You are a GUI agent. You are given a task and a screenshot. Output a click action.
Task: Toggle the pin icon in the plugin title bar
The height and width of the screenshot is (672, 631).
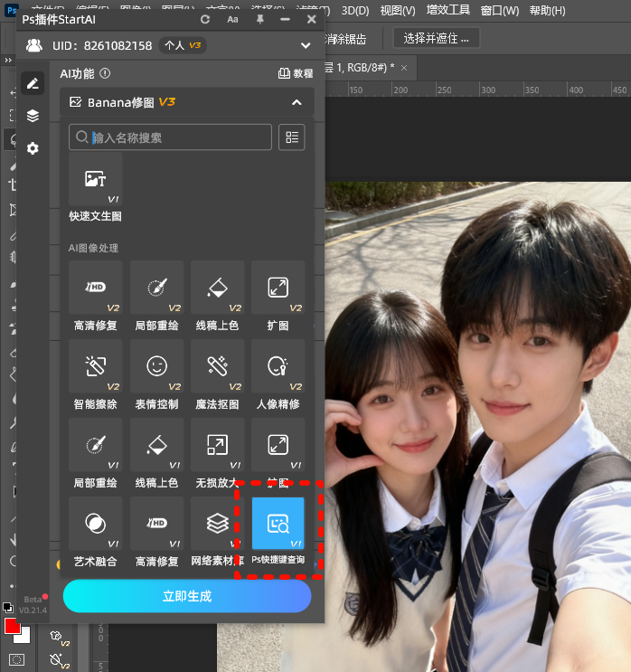pos(260,19)
